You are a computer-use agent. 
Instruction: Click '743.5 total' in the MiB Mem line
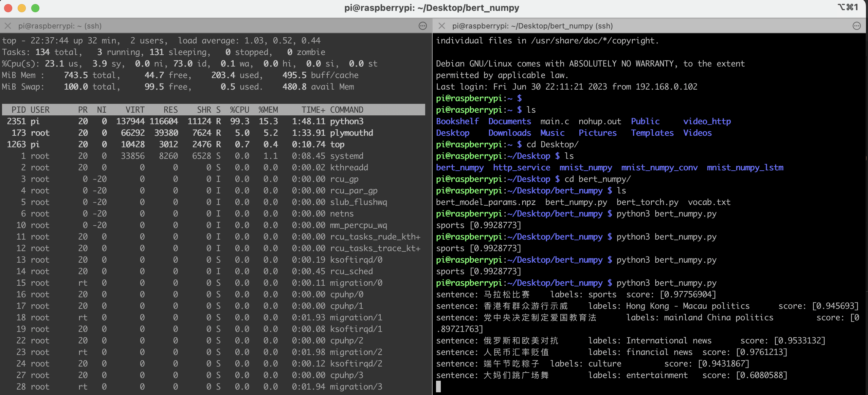[x=90, y=75]
